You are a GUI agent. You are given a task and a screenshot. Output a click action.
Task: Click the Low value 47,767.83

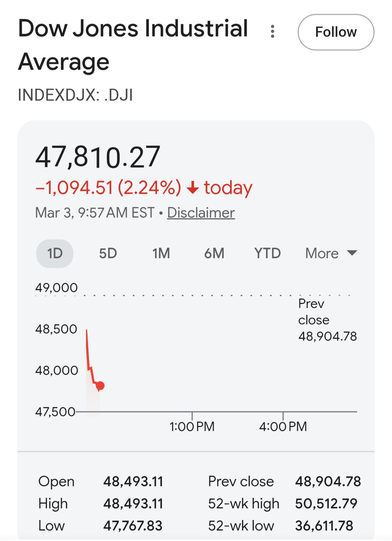(x=133, y=526)
